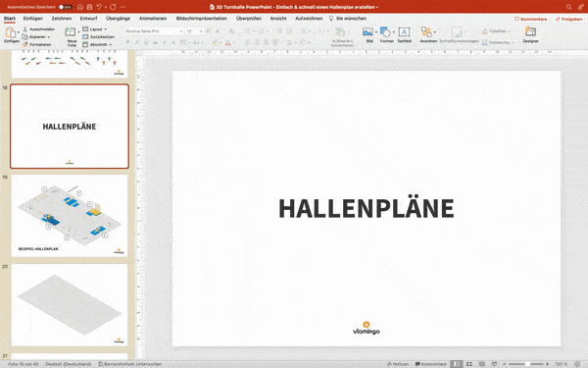Click the Search magnifier icon in title bar
This screenshot has height=368, width=588.
click(x=568, y=7)
